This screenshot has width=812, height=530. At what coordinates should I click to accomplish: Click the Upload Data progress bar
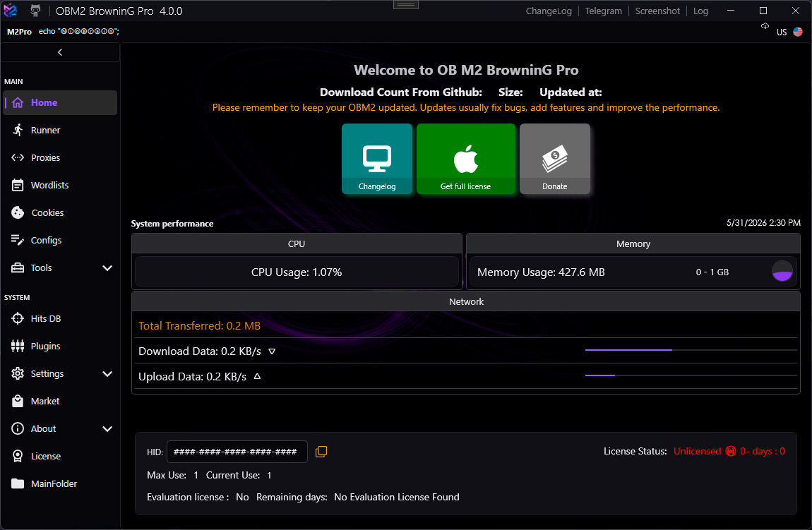[691, 375]
